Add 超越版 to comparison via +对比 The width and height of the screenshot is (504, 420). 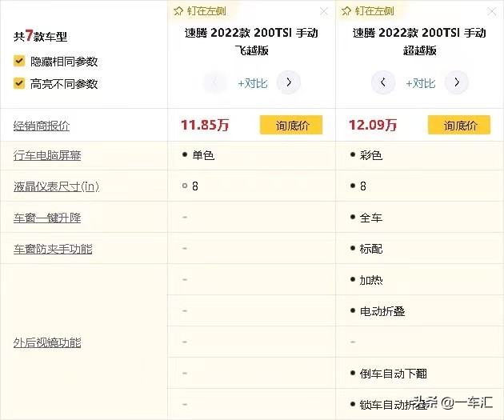tap(420, 82)
